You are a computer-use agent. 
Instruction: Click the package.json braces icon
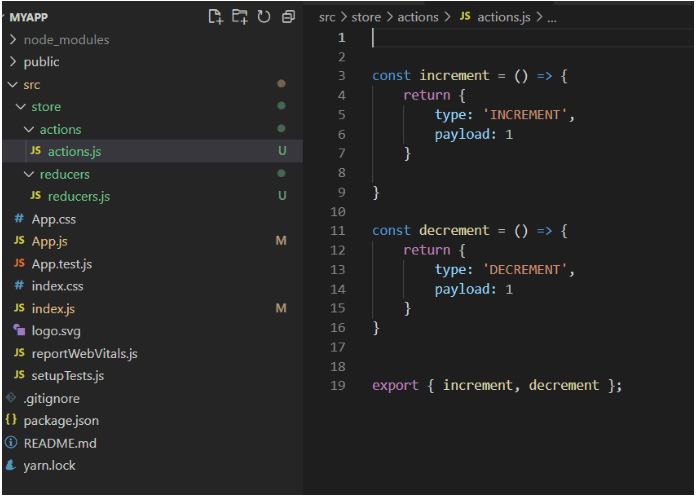(11, 421)
